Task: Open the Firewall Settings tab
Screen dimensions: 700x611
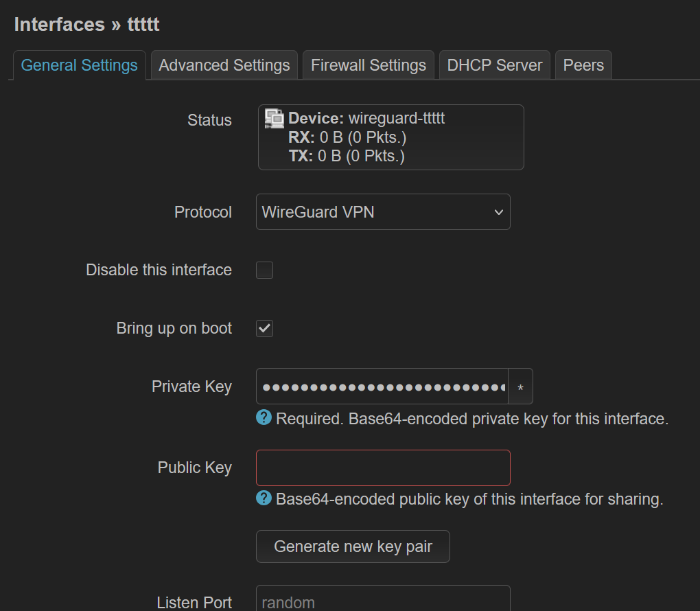Action: 369,65
